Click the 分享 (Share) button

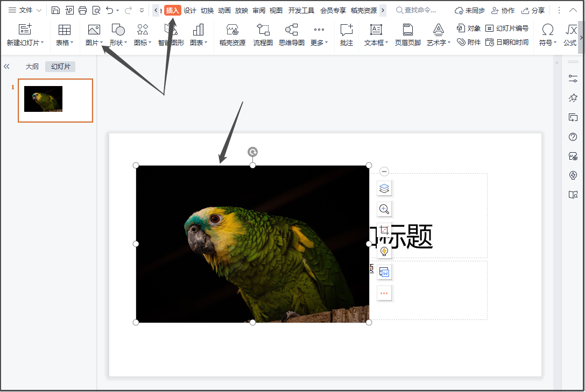(x=533, y=10)
